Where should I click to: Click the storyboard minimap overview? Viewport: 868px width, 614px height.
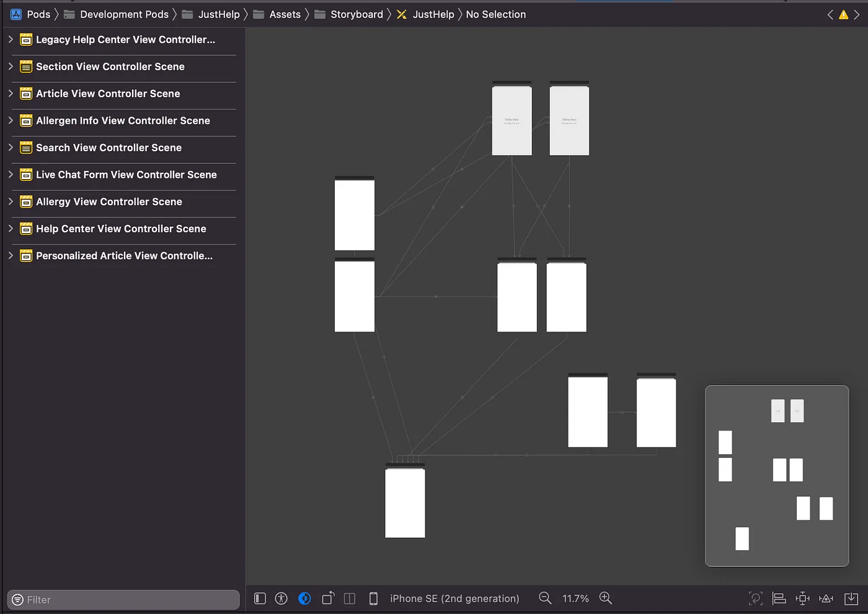tap(777, 476)
